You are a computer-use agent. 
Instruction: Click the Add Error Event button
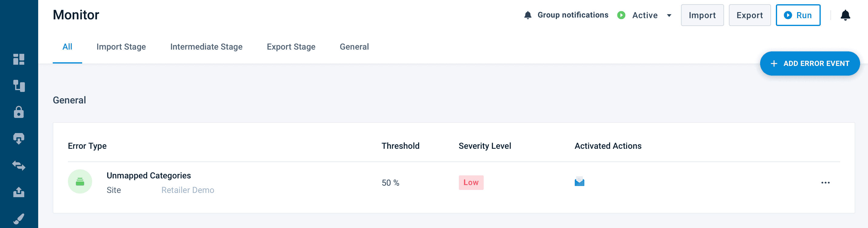[x=810, y=64]
